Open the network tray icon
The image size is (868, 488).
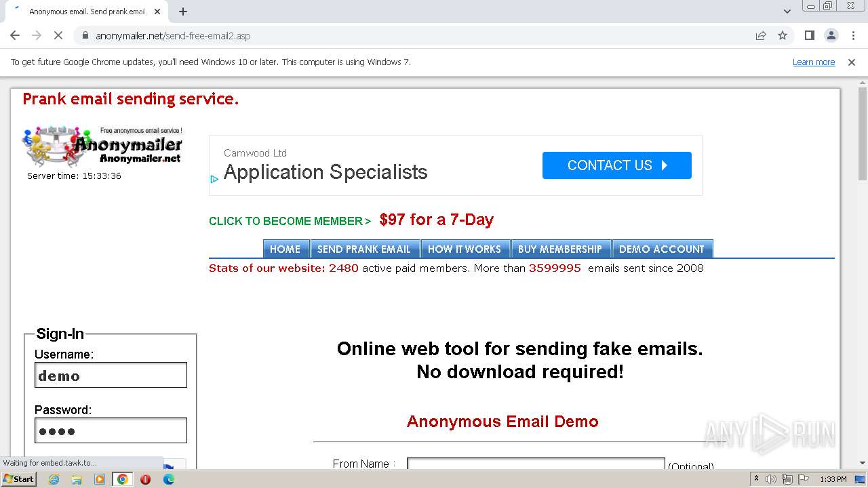click(787, 479)
